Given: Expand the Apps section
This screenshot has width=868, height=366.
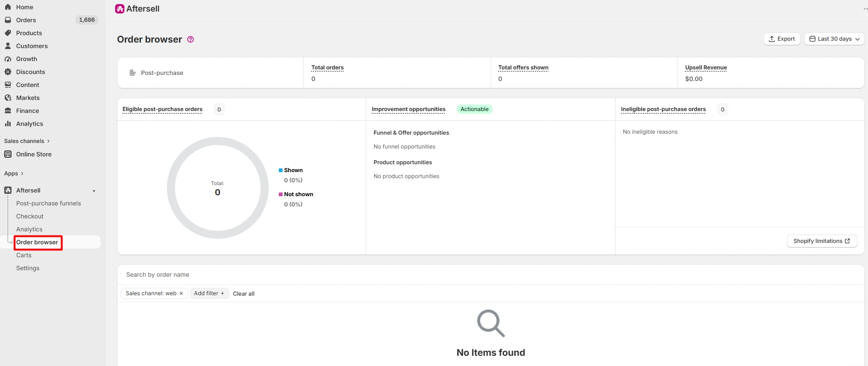Looking at the screenshot, I should pyautogui.click(x=14, y=174).
